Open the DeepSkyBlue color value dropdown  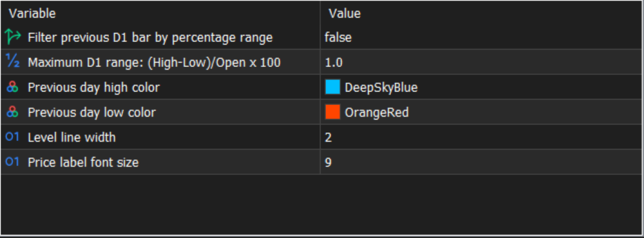point(481,87)
